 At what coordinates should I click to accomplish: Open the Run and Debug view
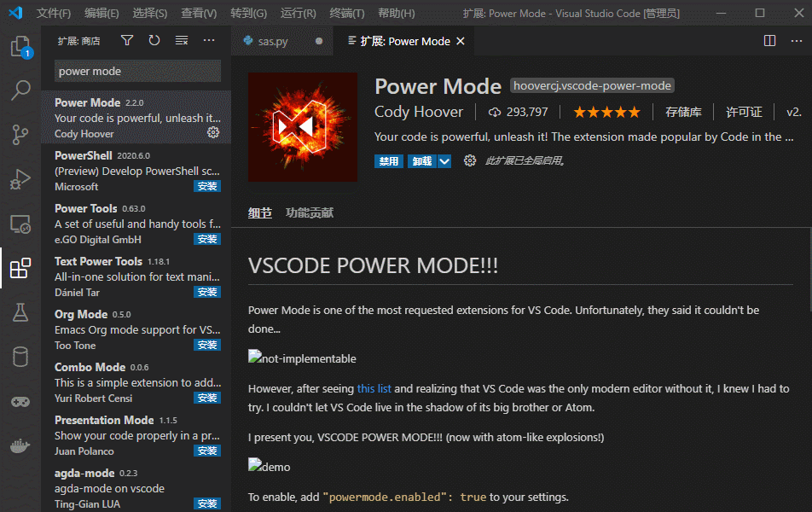(20, 179)
